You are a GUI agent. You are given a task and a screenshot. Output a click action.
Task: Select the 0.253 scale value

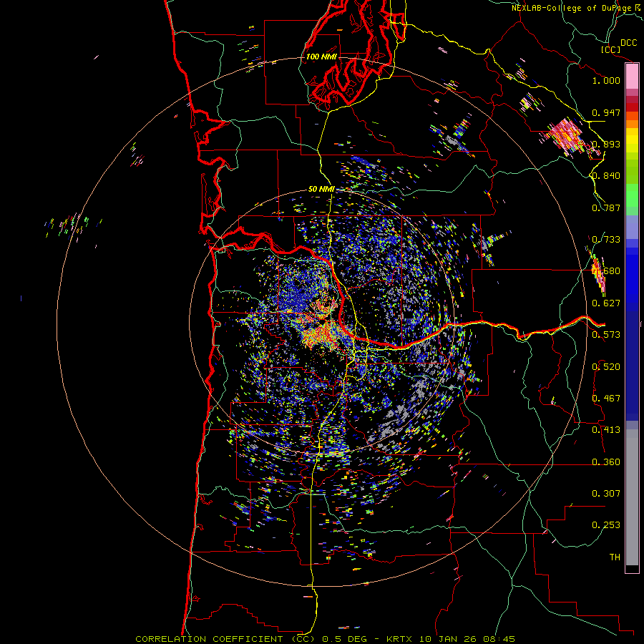tap(606, 525)
